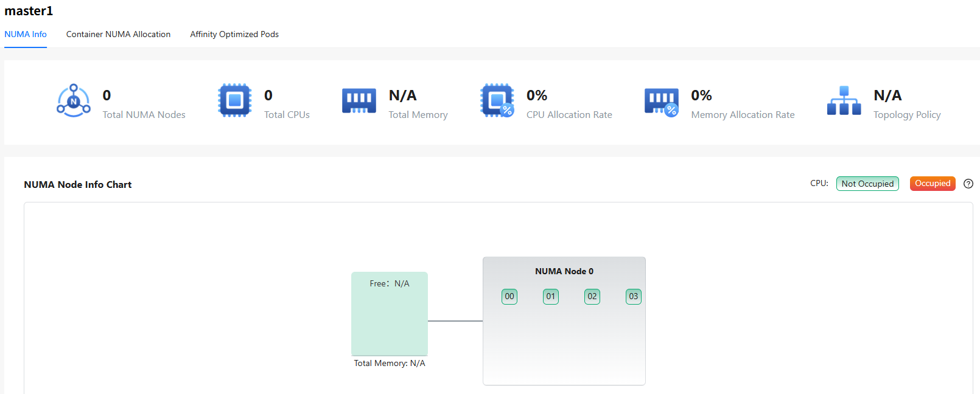Click the Total NUMA Nodes icon

[74, 101]
